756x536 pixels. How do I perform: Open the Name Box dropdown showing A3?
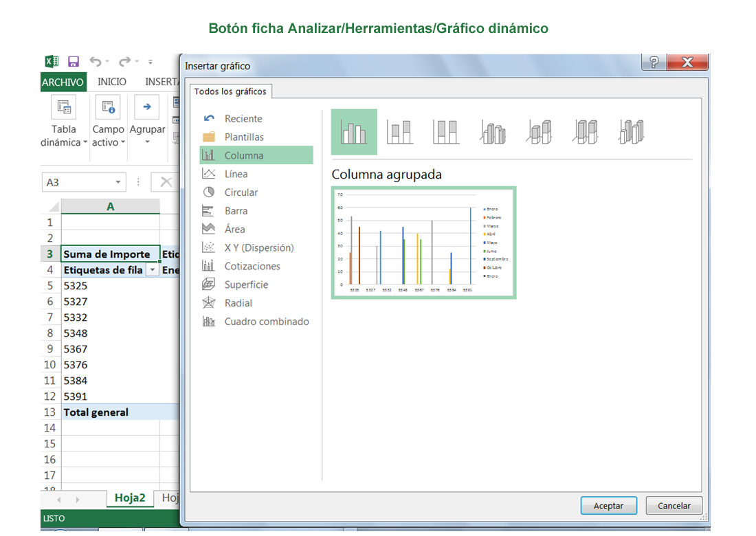coord(118,182)
